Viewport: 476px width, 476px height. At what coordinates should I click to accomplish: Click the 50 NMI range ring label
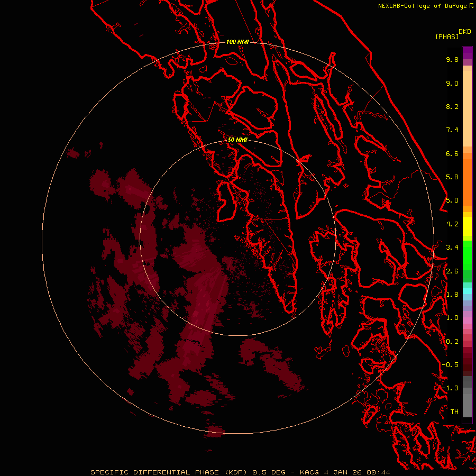point(237,140)
